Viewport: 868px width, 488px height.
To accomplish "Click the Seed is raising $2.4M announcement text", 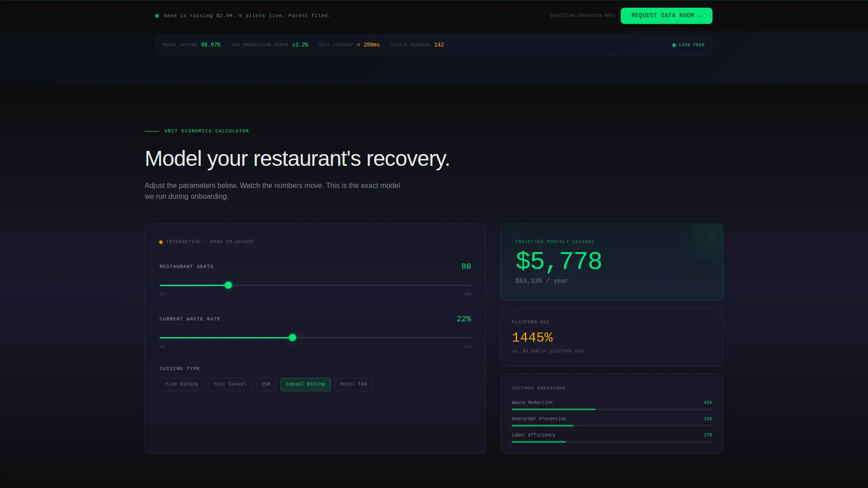I will (247, 16).
